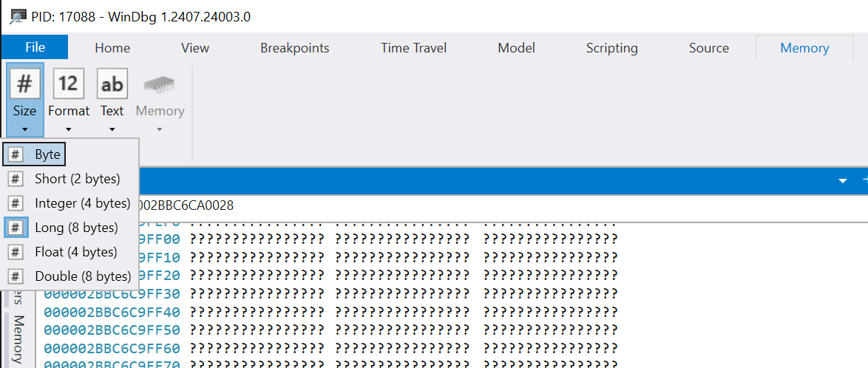868x368 pixels.
Task: Click hash icon beside Double (8 bytes)
Action: point(16,276)
